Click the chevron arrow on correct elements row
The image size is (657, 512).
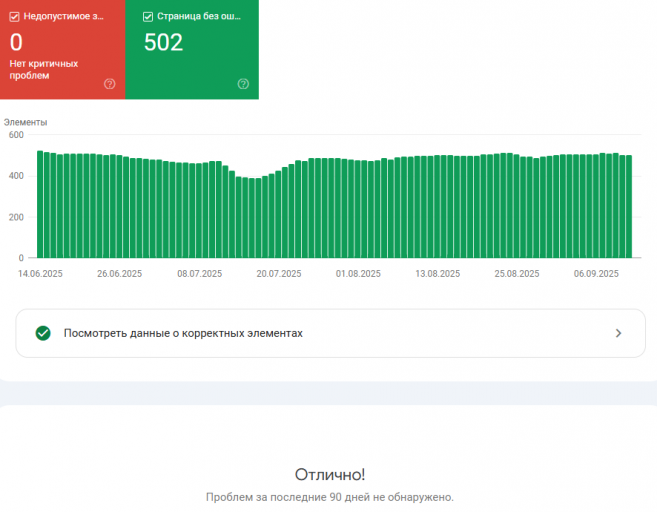click(618, 333)
